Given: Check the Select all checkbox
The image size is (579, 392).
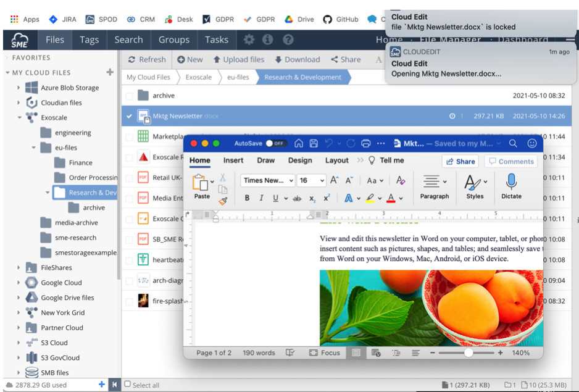Looking at the screenshot, I should (128, 385).
